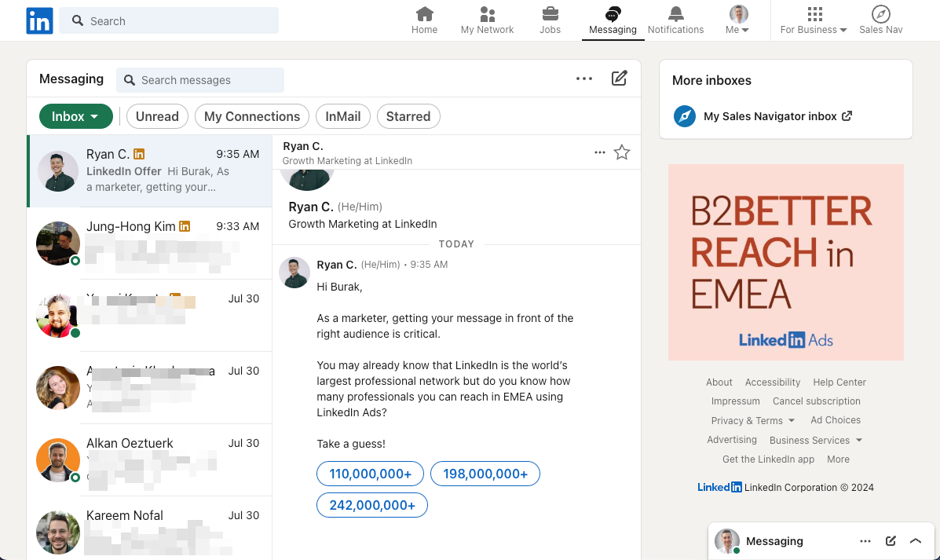Open the Cancel subscription link

(x=817, y=401)
